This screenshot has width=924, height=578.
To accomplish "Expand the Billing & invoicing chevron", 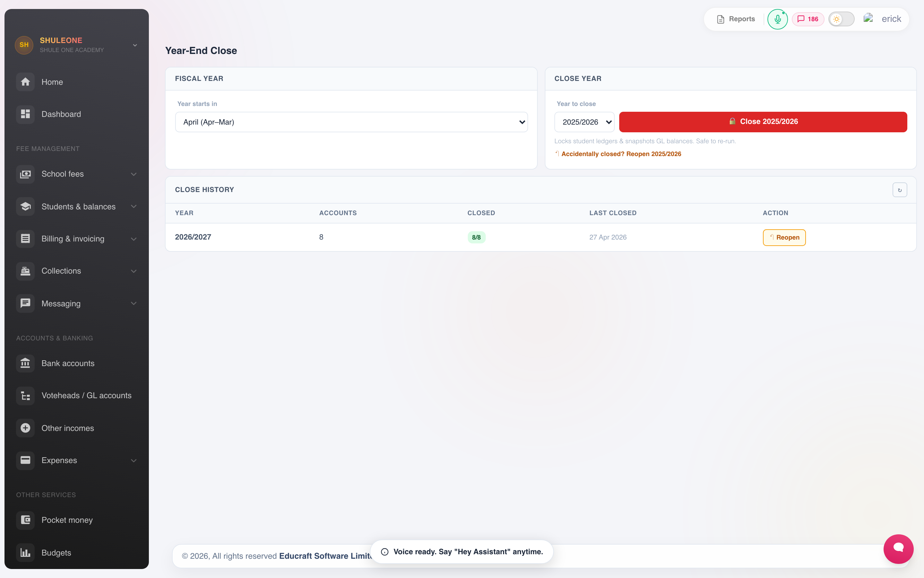I will point(134,239).
